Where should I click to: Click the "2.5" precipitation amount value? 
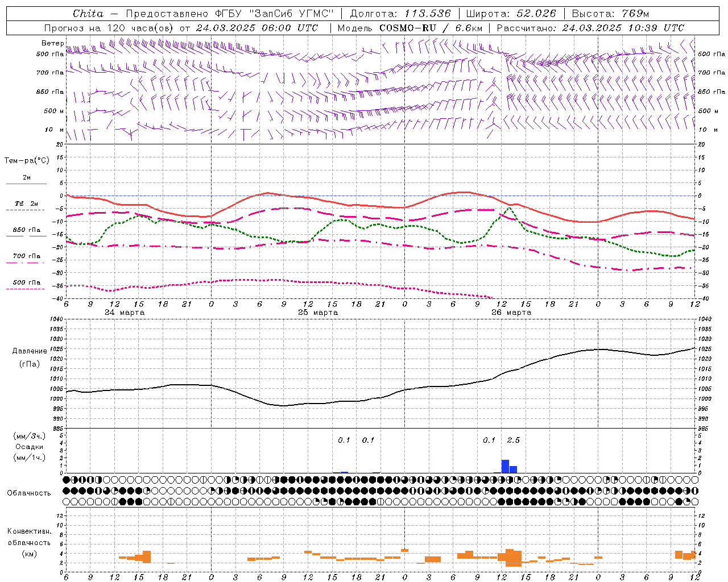point(513,440)
